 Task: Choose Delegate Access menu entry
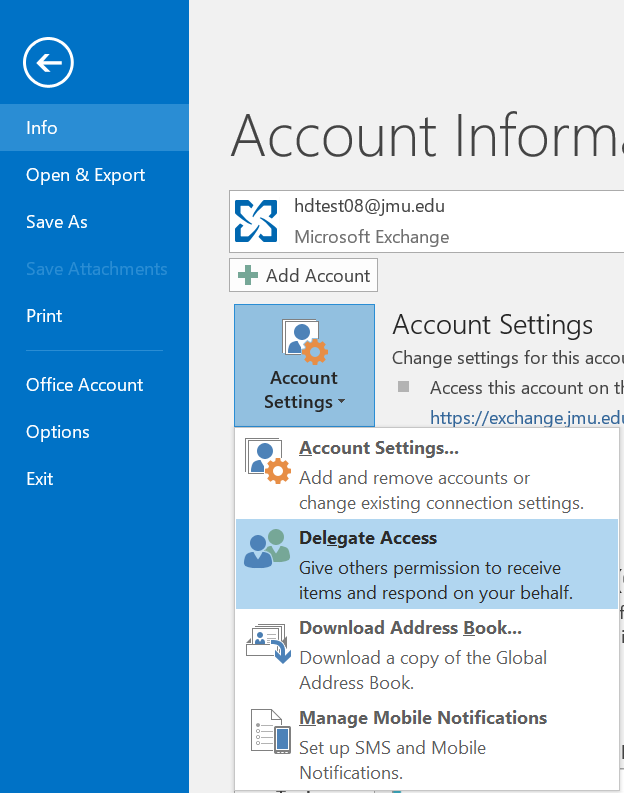pyautogui.click(x=427, y=564)
